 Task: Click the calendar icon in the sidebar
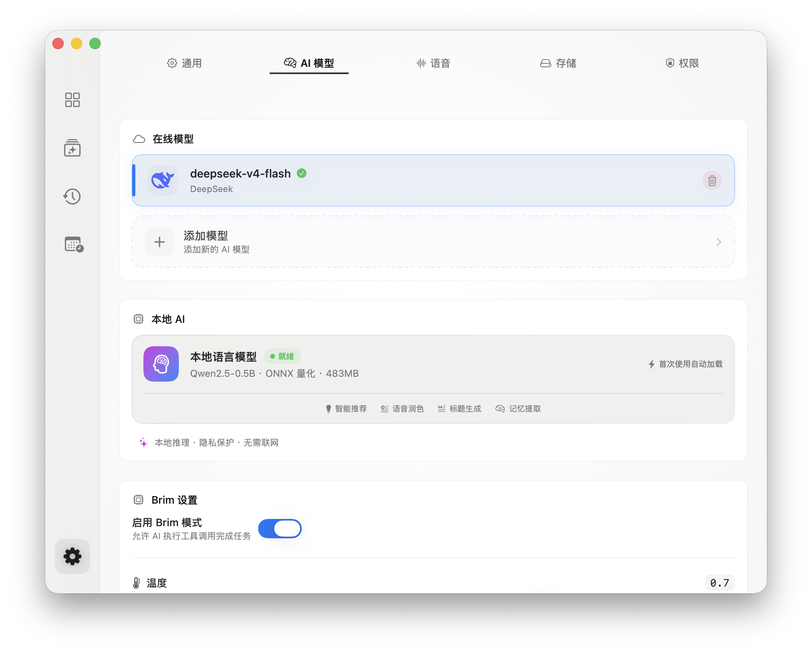(72, 245)
